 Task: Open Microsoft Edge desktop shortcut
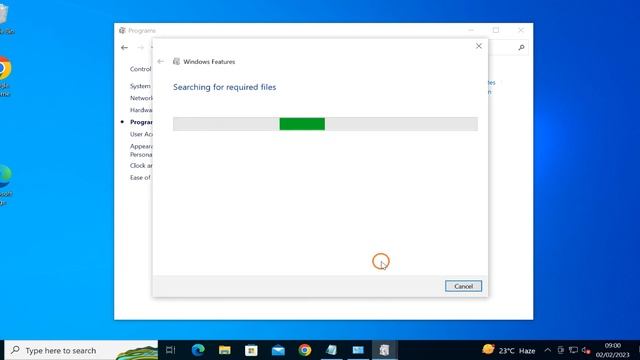(x=6, y=184)
